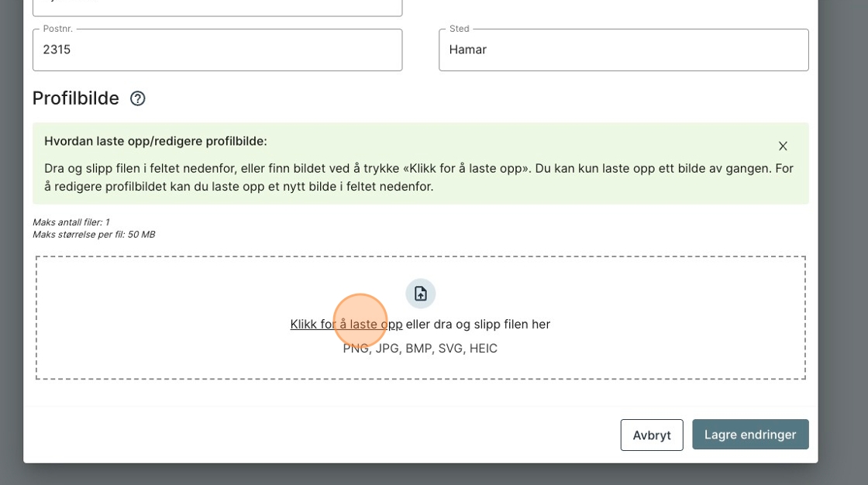Click the file upload arrow icon
Viewport: 868px width, 485px height.
(420, 294)
